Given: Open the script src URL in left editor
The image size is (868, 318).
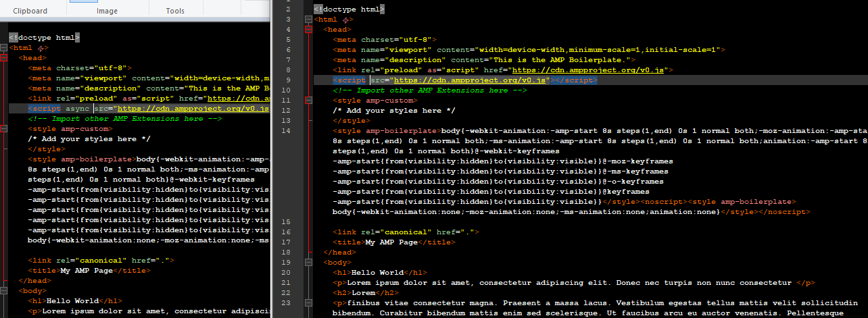Looking at the screenshot, I should coord(193,109).
